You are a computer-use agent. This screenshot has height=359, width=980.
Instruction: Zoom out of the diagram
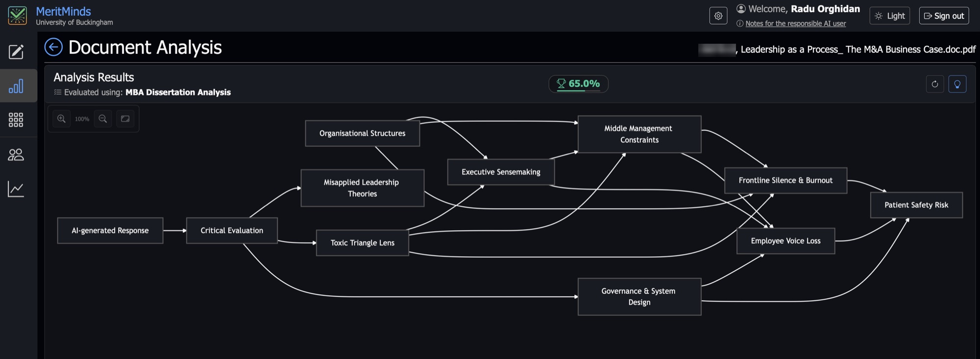click(x=103, y=119)
